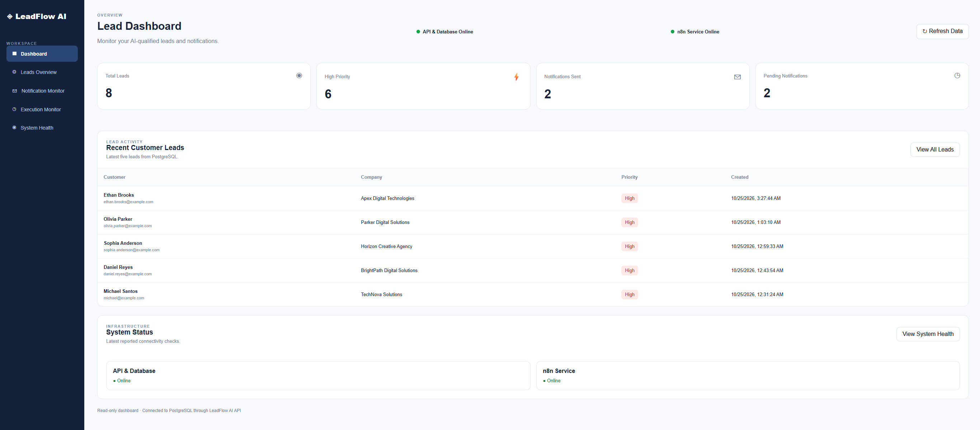980x430 pixels.
Task: Navigate to System Health page
Action: 42,127
